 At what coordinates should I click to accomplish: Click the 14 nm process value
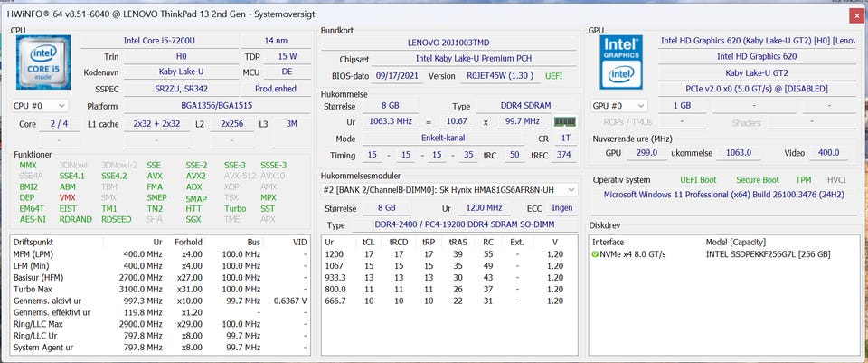[x=276, y=41]
